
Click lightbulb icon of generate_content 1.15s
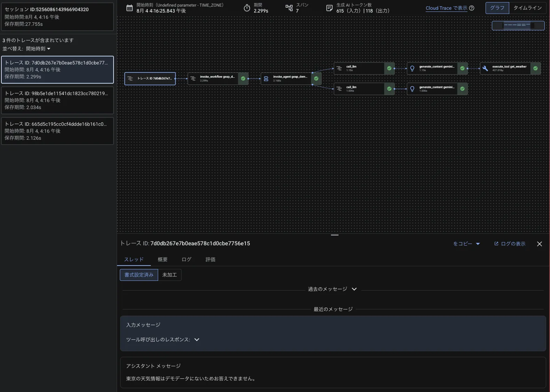412,68
